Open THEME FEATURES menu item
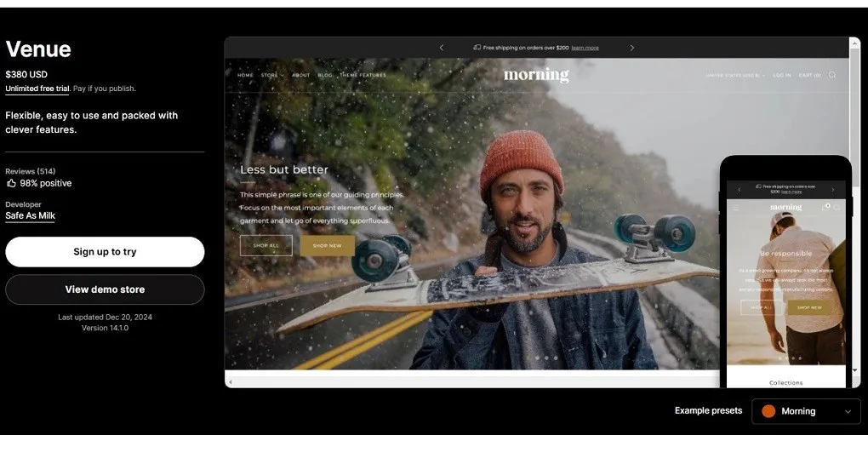 tap(363, 75)
